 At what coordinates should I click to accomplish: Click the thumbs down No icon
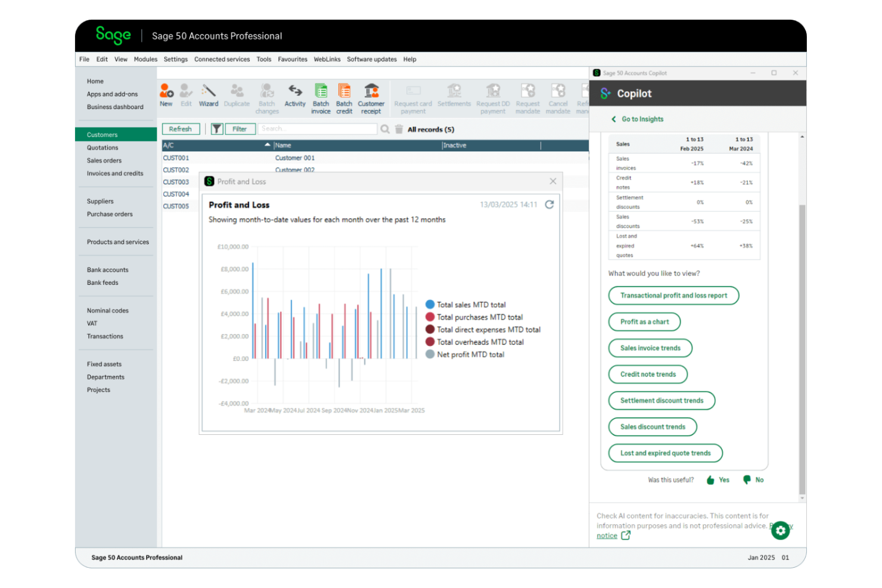pyautogui.click(x=747, y=480)
